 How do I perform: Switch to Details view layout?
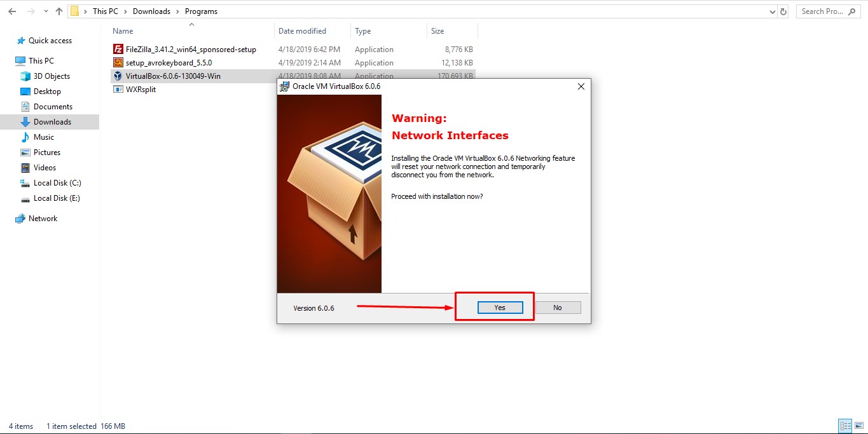845,426
